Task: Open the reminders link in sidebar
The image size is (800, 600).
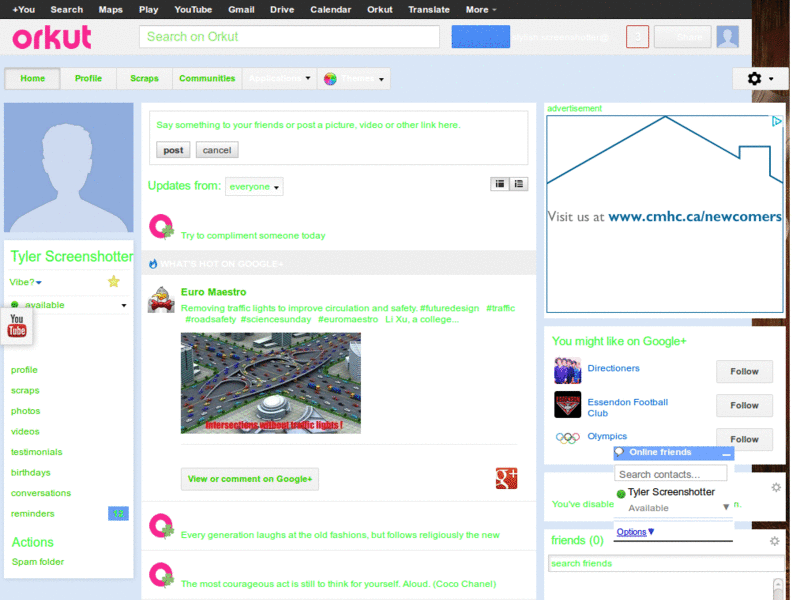Action: click(33, 514)
